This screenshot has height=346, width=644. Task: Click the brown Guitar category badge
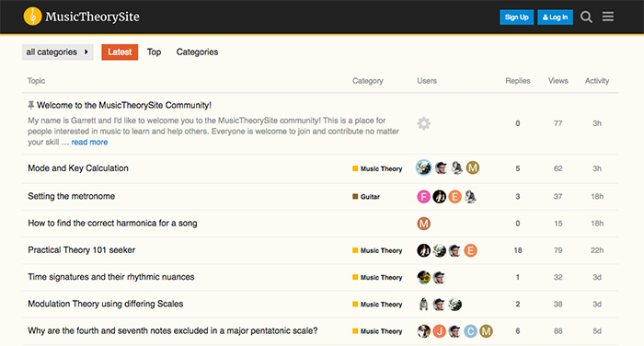(x=366, y=197)
